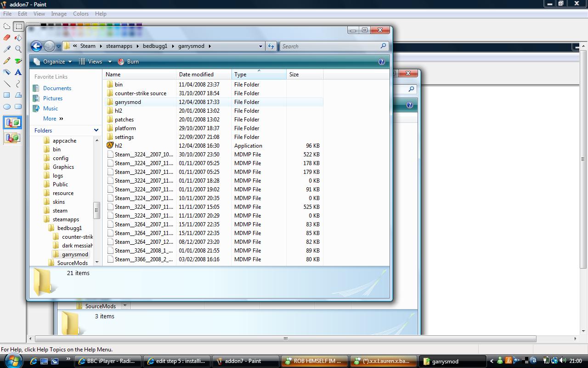The width and height of the screenshot is (588, 368).
Task: Click the Explorer Back arrow button
Action: [36, 46]
